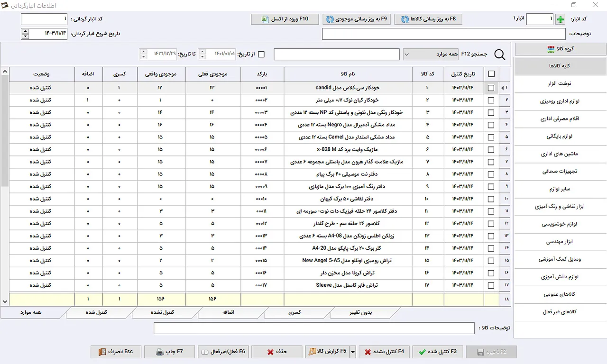Select نوشت افزار category in sidebar

pyautogui.click(x=561, y=83)
